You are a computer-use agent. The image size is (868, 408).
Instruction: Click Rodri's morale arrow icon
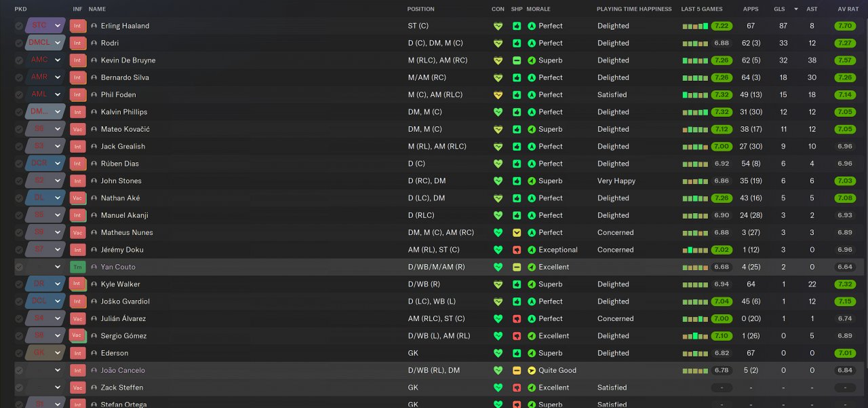[x=532, y=43]
